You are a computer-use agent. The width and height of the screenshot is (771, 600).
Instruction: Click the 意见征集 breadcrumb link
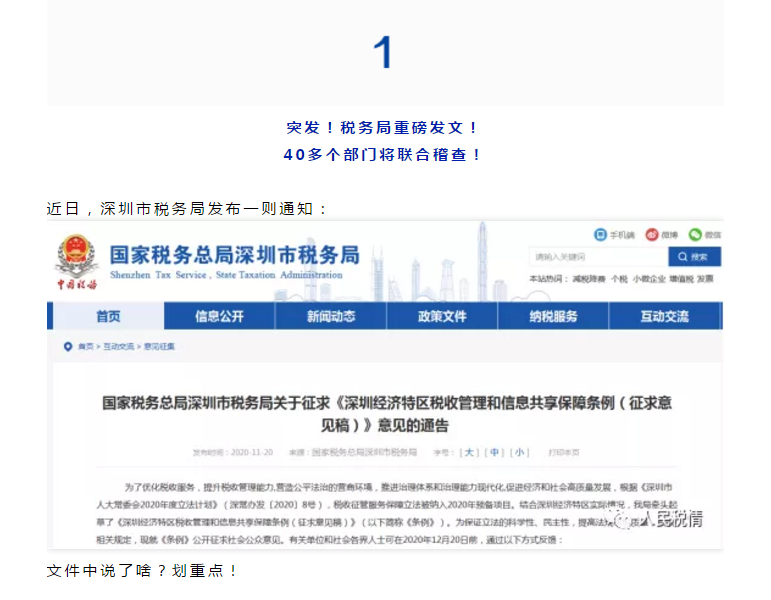click(159, 347)
